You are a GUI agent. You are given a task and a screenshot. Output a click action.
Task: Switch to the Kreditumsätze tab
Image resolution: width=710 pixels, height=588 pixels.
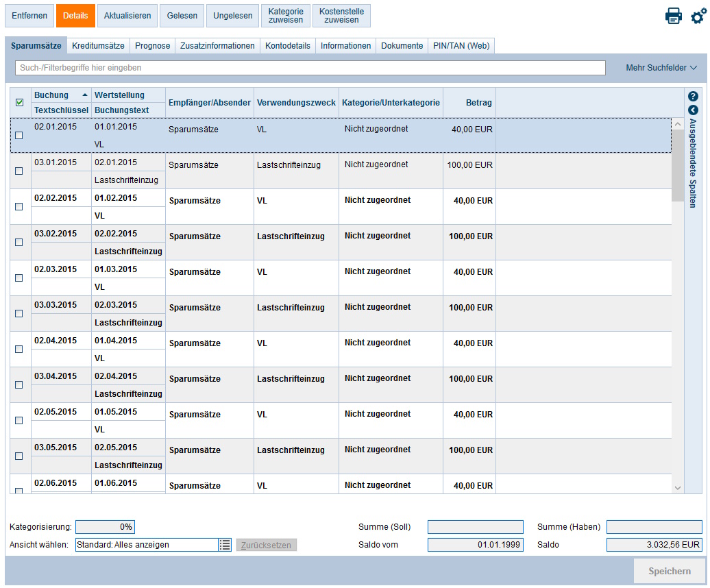click(98, 46)
